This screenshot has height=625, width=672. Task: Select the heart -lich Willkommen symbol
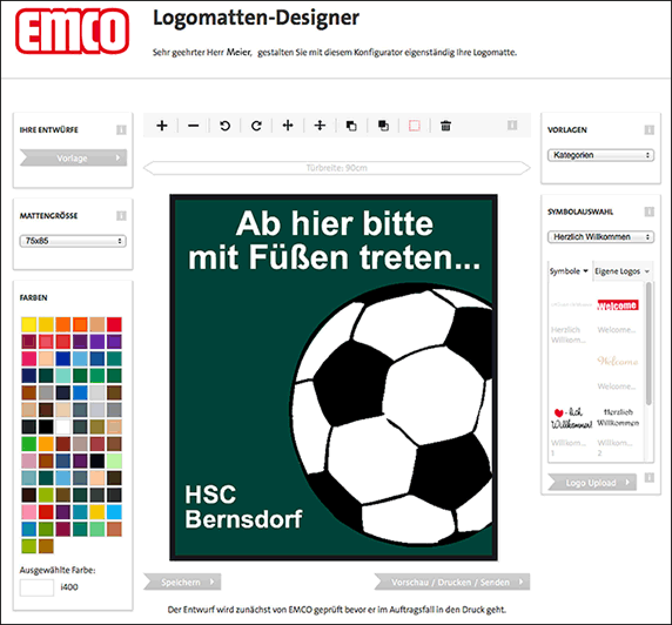572,418
